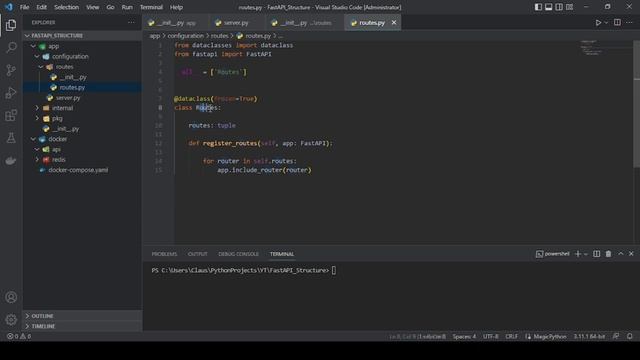Image resolution: width=640 pixels, height=360 pixels.
Task: Toggle the bottom panel layout icon
Action: point(549,7)
